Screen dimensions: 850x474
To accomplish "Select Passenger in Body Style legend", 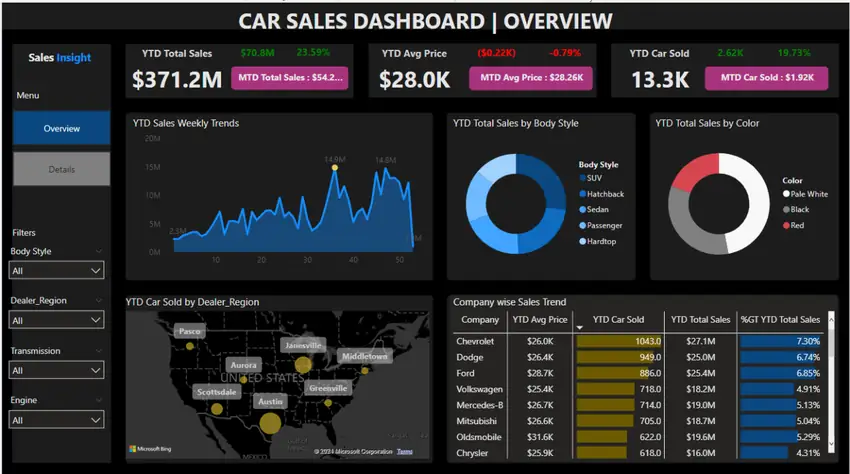I will (x=601, y=225).
